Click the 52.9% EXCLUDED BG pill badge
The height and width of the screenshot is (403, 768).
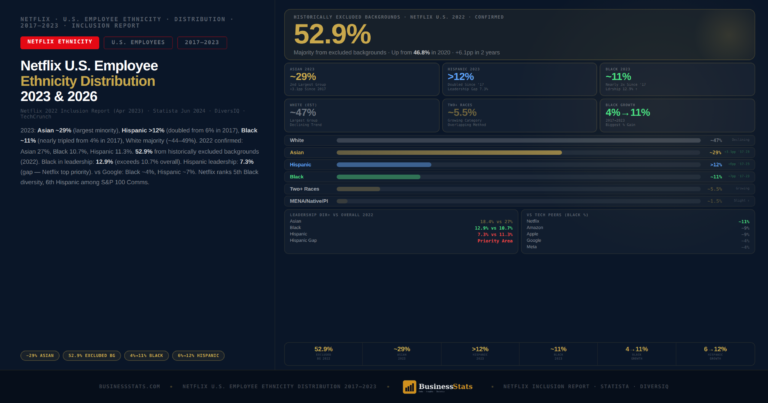point(92,356)
